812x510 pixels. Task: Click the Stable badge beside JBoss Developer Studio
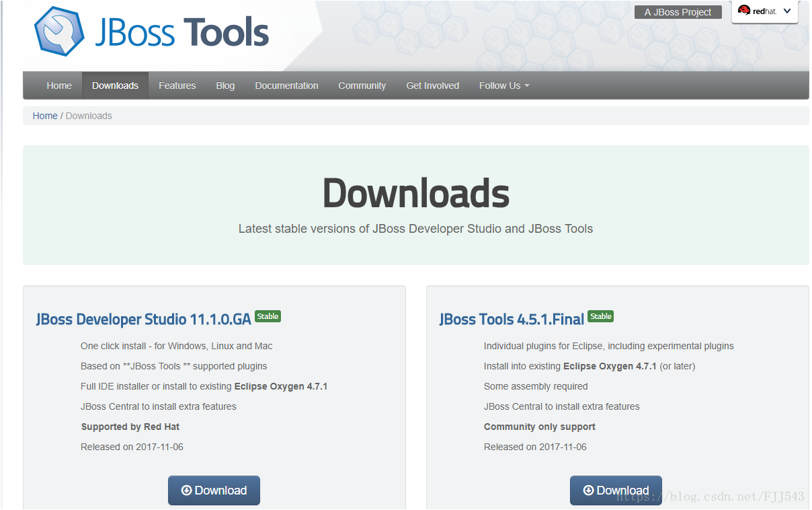(268, 316)
